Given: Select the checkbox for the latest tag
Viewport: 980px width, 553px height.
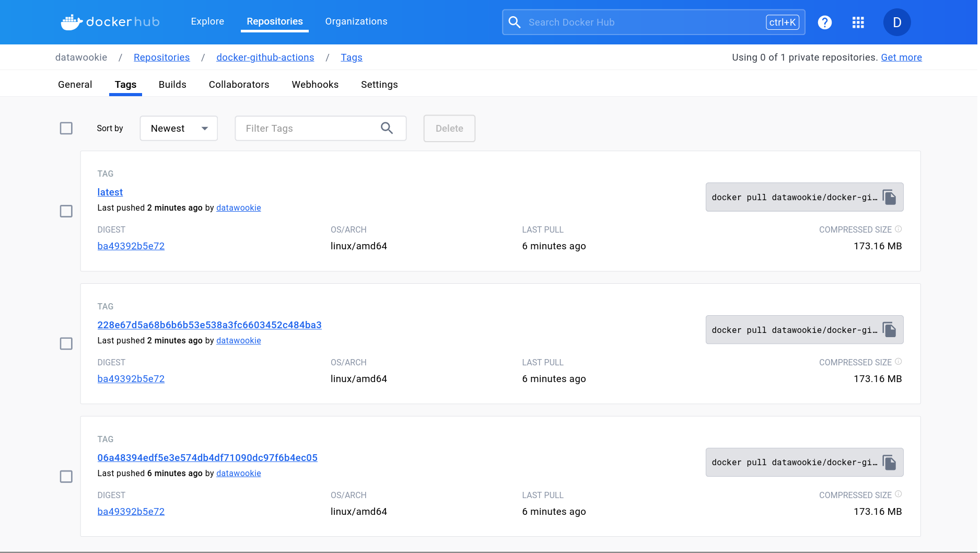Looking at the screenshot, I should [x=66, y=211].
